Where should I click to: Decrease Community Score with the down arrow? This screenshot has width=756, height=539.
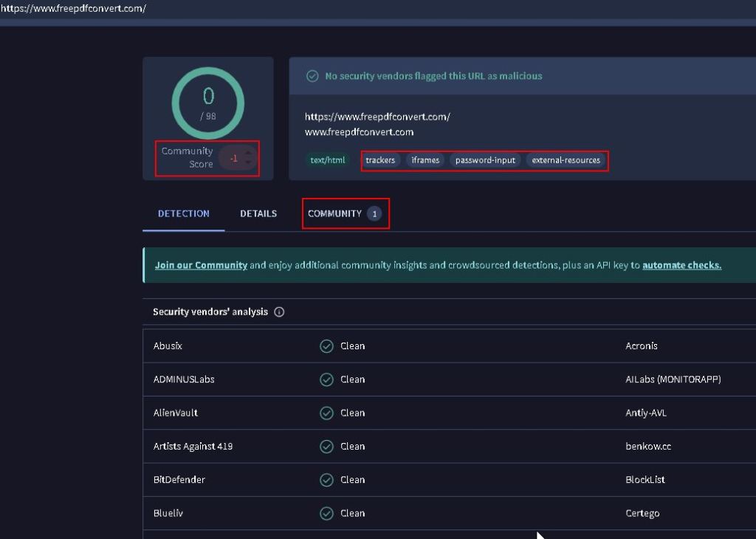[248, 162]
